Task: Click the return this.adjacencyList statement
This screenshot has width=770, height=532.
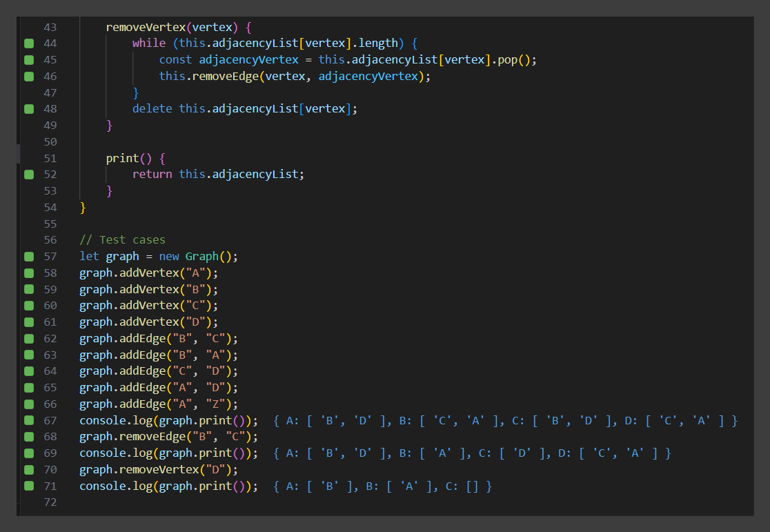Action: tap(218, 175)
